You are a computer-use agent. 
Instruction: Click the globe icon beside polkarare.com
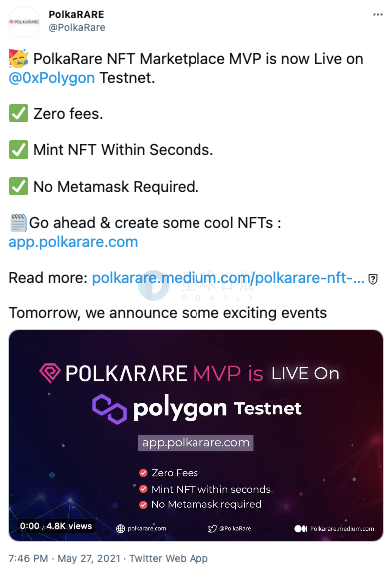coord(120,529)
